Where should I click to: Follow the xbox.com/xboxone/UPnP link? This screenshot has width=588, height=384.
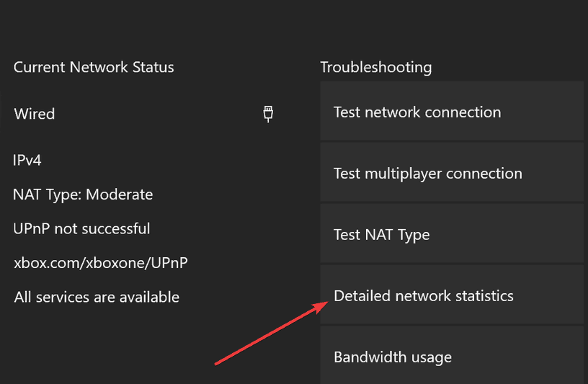[100, 263]
